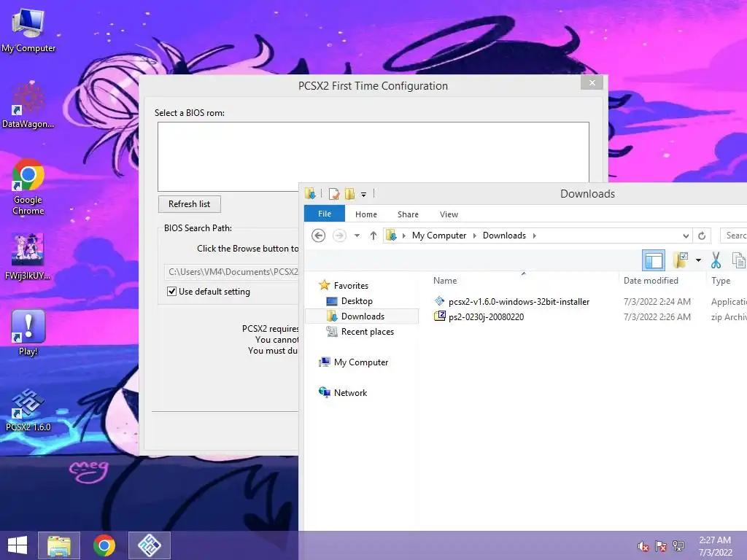
Task: Click the Cut scissors toolbar icon
Action: click(716, 260)
